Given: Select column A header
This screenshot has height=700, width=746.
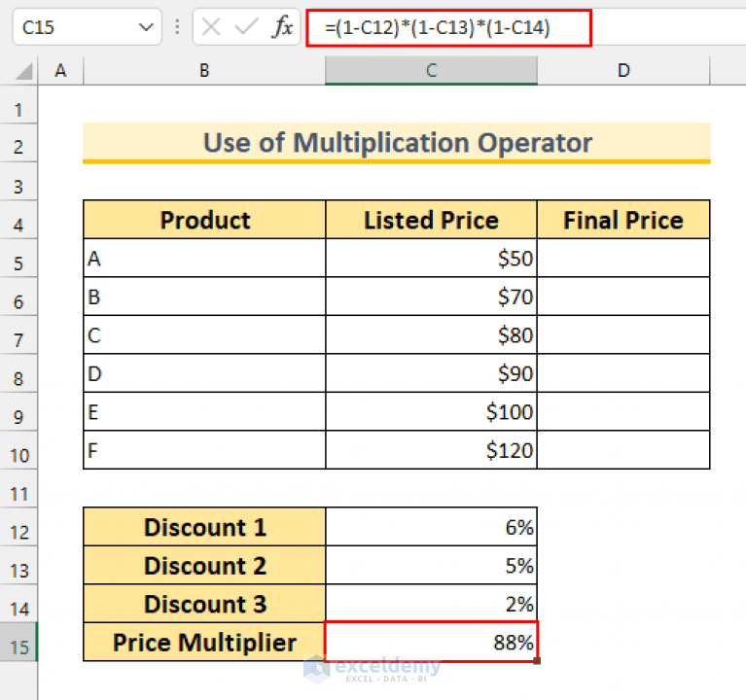Looking at the screenshot, I should 60,70.
